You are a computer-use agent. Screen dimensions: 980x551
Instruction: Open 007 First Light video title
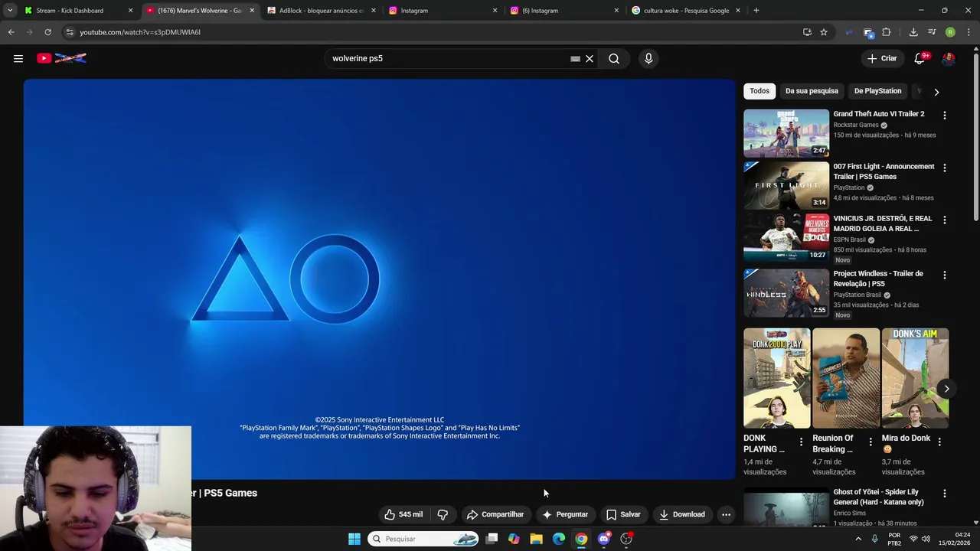[884, 171]
